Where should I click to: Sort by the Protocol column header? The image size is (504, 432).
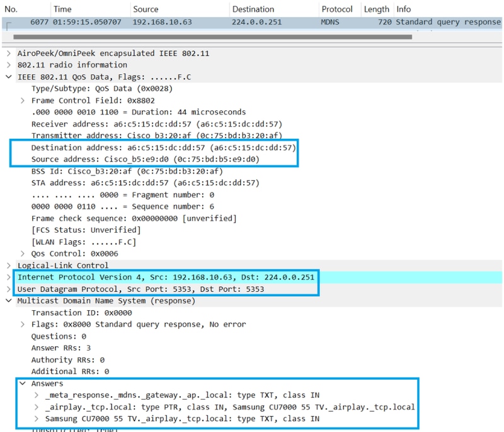337,9
